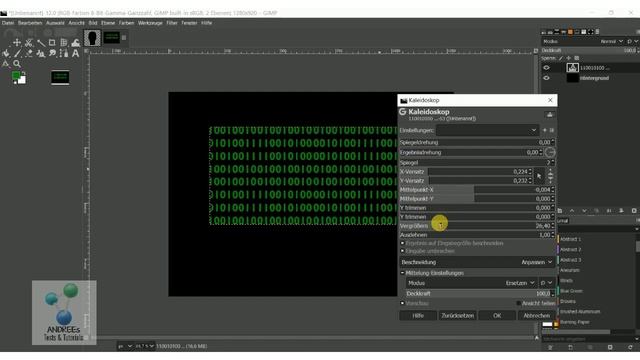Image resolution: width=640 pixels, height=360 pixels.
Task: Open the Bearbeiten menu
Action: point(30,23)
